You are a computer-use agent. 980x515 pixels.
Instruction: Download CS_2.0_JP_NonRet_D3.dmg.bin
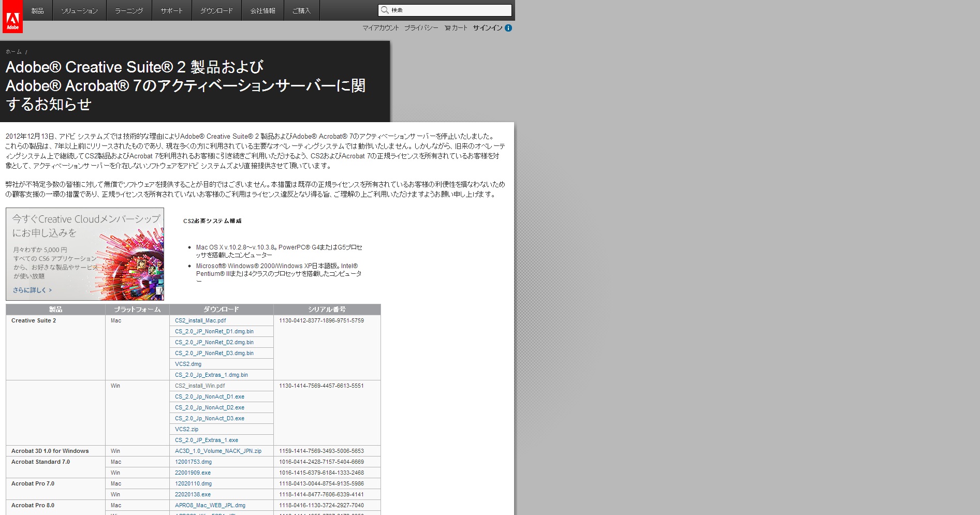click(x=214, y=354)
